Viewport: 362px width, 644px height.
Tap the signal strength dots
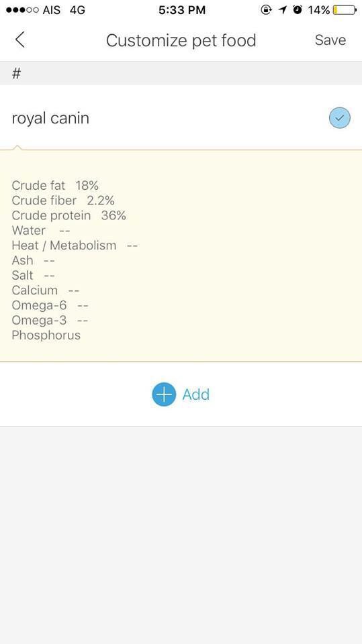tap(23, 10)
